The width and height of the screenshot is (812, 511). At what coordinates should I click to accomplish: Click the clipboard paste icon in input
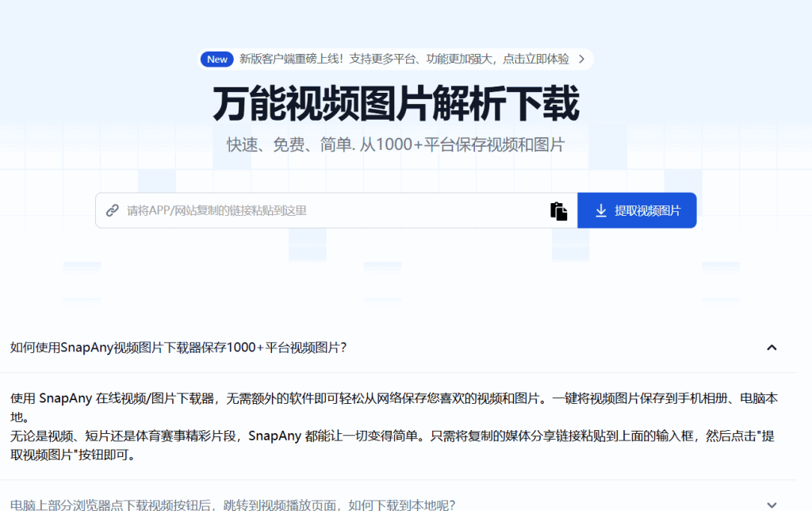[559, 211]
